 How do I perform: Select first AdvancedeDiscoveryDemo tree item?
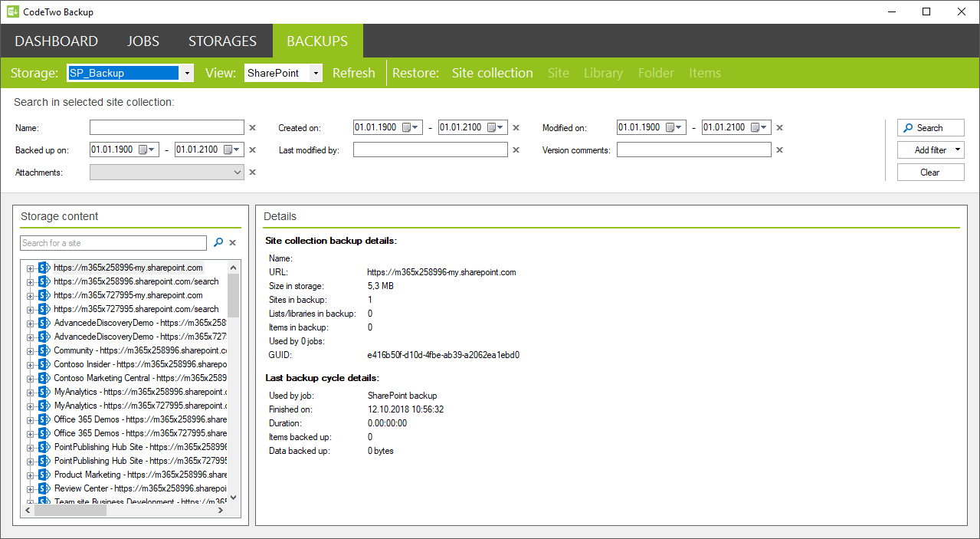tap(140, 323)
